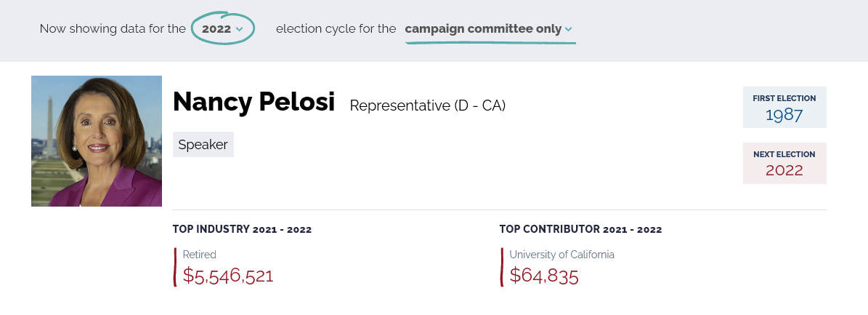Expand the campaign committee only selector
The image size is (868, 315).
pyautogui.click(x=490, y=29)
